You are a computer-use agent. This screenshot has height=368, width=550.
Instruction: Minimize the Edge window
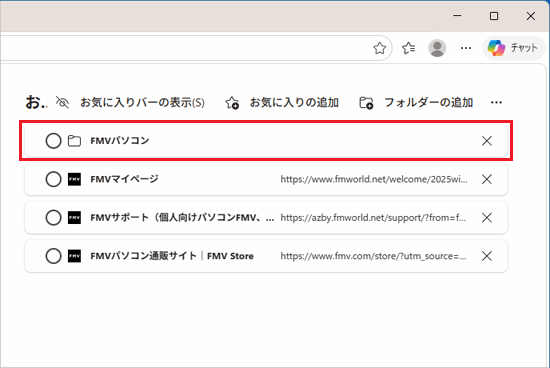pyautogui.click(x=457, y=16)
